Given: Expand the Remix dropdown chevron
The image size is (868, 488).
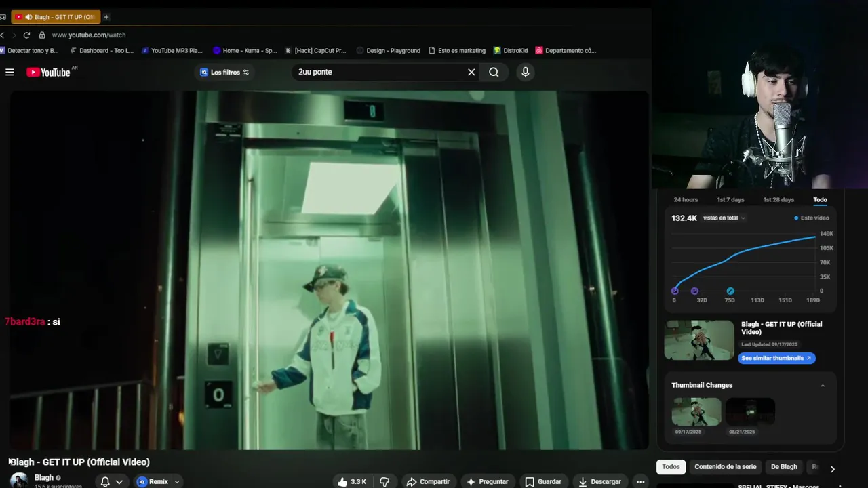Looking at the screenshot, I should [177, 482].
